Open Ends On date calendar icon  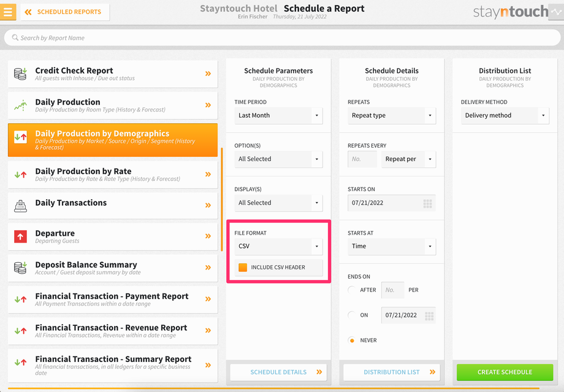[x=429, y=316]
